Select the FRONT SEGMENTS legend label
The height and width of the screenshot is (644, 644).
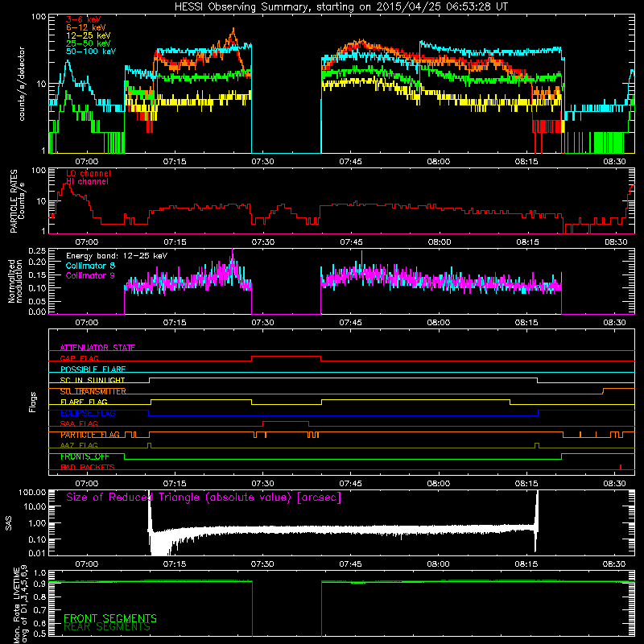coord(110,618)
